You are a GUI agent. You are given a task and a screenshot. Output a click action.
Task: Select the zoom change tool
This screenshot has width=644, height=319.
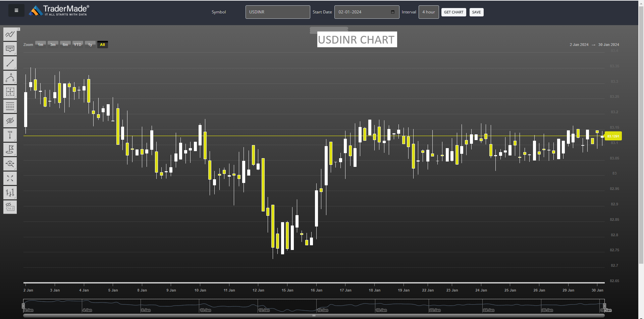pos(10,164)
